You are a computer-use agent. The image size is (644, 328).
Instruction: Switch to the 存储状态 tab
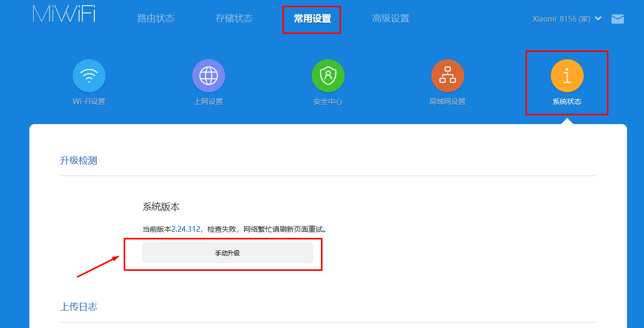click(x=234, y=19)
